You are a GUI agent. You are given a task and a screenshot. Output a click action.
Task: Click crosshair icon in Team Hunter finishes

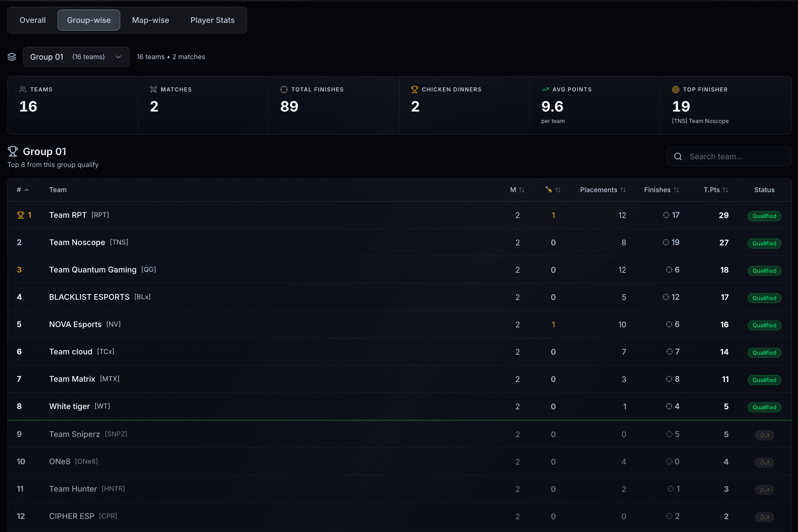coord(670,489)
